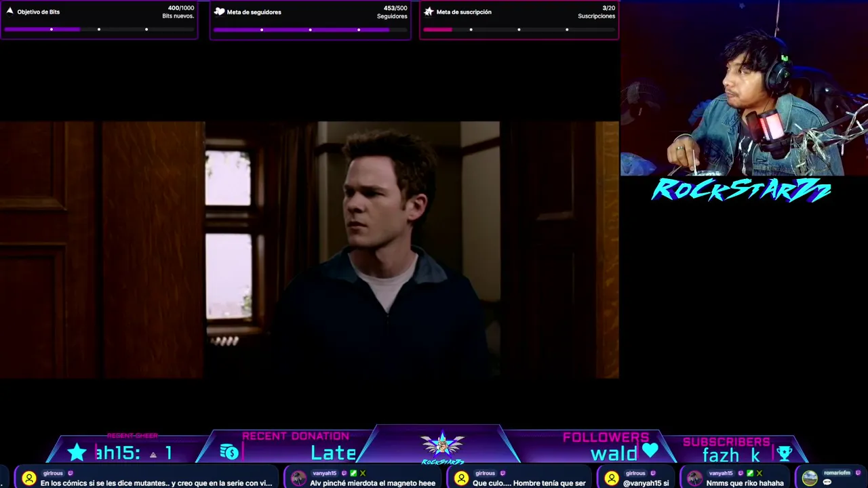
Task: Click the heart icon next to 'wald'
Action: pos(650,451)
